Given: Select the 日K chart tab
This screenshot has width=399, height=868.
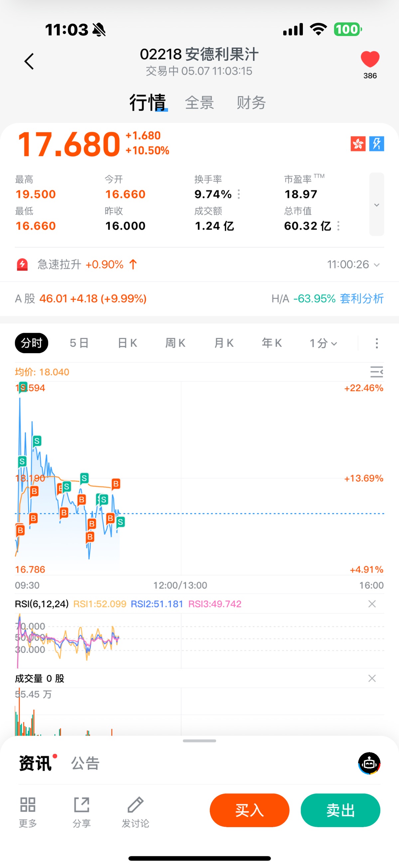Looking at the screenshot, I should point(127,343).
